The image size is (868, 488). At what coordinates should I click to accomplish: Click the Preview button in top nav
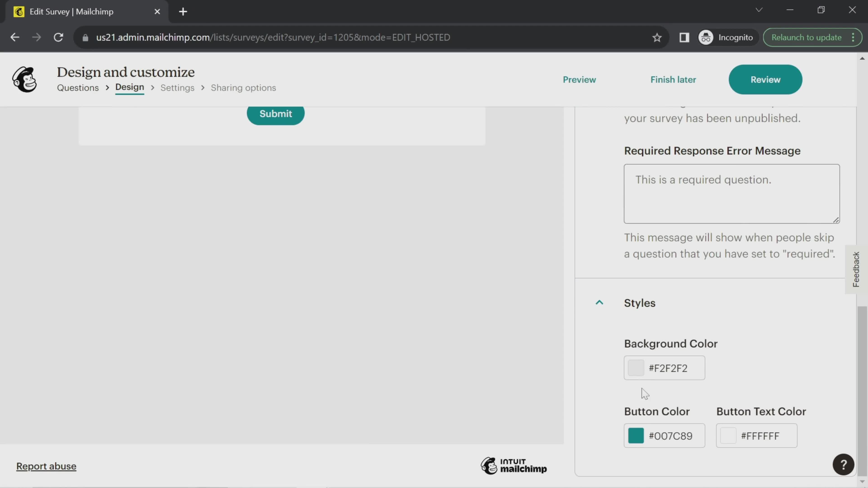579,79
